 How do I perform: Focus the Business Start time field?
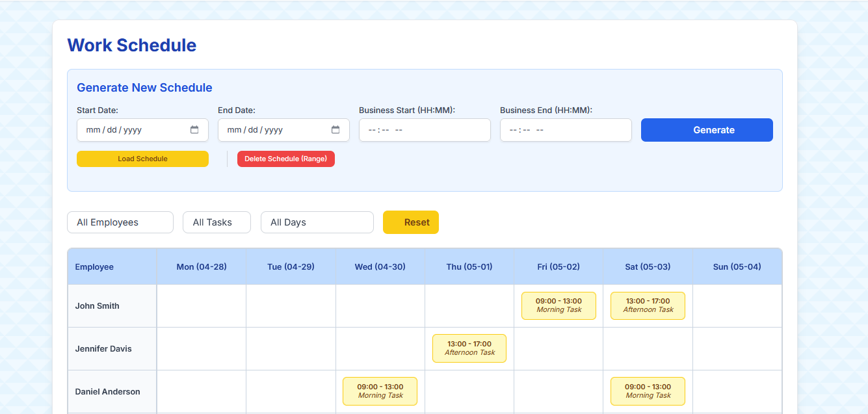425,130
